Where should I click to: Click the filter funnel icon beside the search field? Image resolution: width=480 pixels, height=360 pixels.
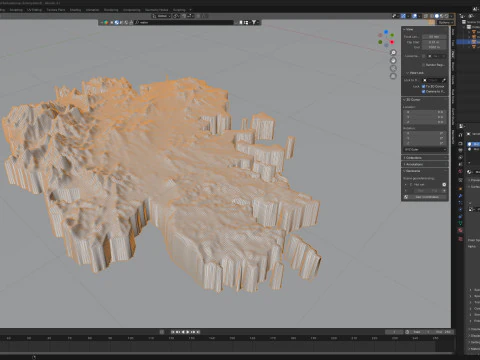click(x=254, y=22)
